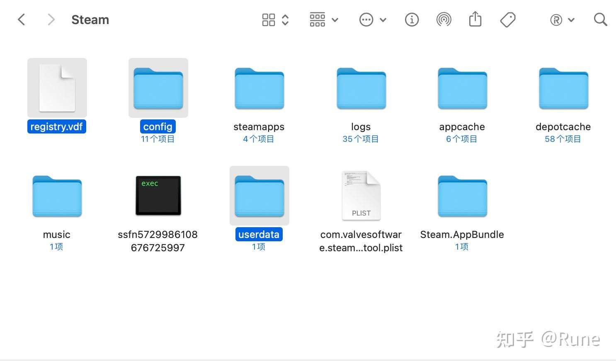Click the 4个项目 count under steamapps
616x364 pixels.
coord(259,139)
